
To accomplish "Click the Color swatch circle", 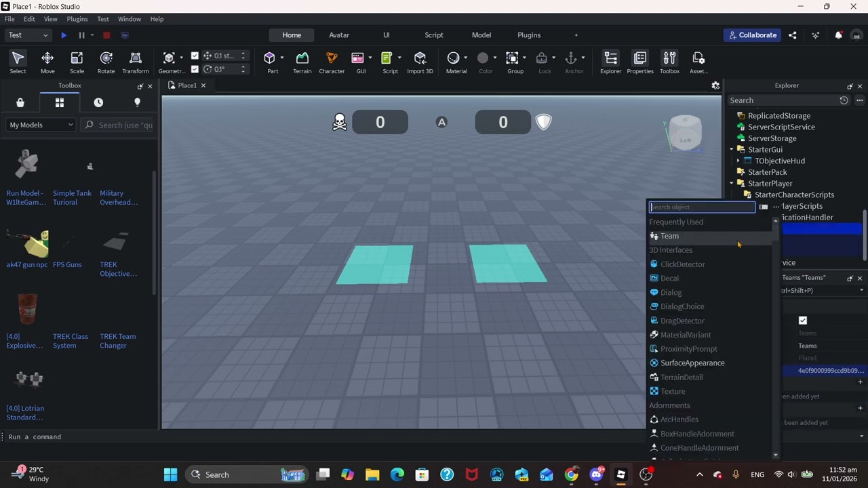I will pyautogui.click(x=483, y=58).
